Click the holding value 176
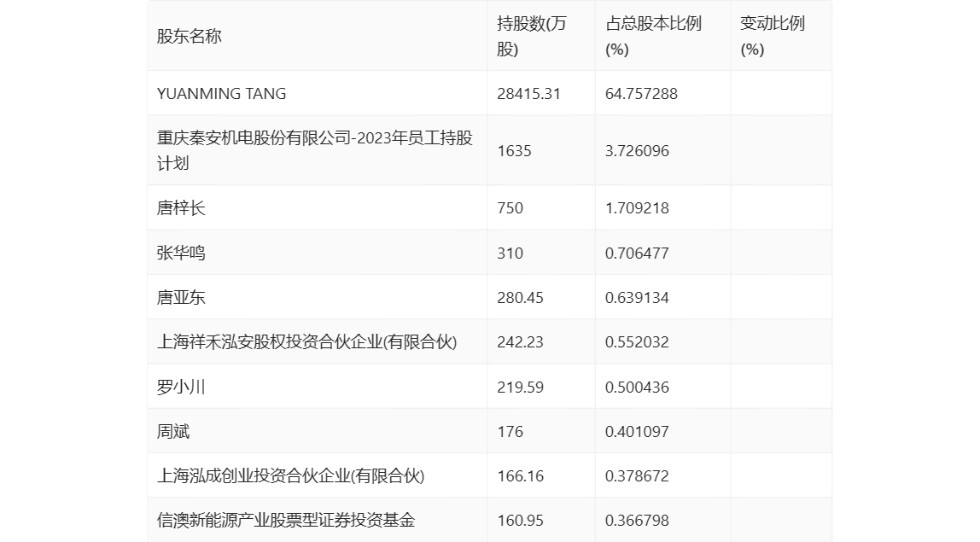Image resolution: width=980 pixels, height=542 pixels. (510, 431)
